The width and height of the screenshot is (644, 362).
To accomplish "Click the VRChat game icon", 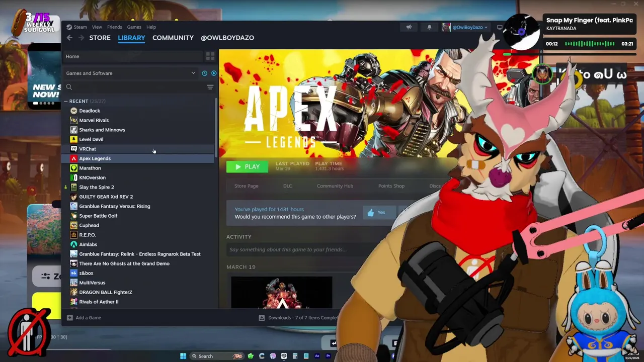I will (x=74, y=149).
